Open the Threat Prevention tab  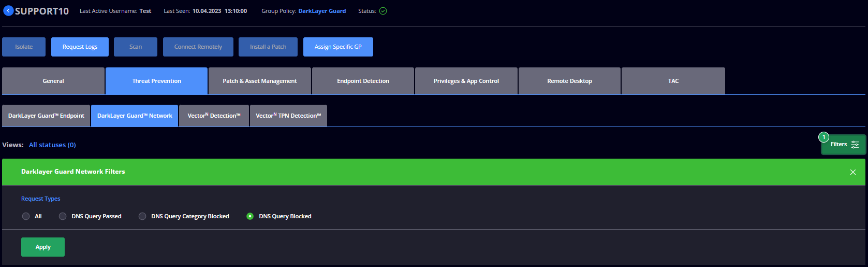156,81
